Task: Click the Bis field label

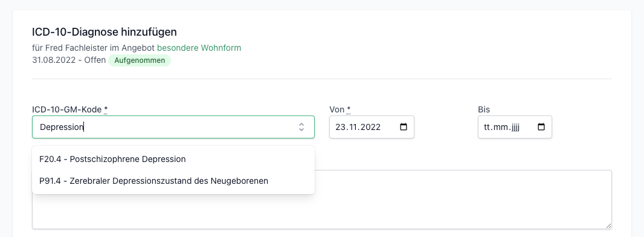Action: (484, 109)
